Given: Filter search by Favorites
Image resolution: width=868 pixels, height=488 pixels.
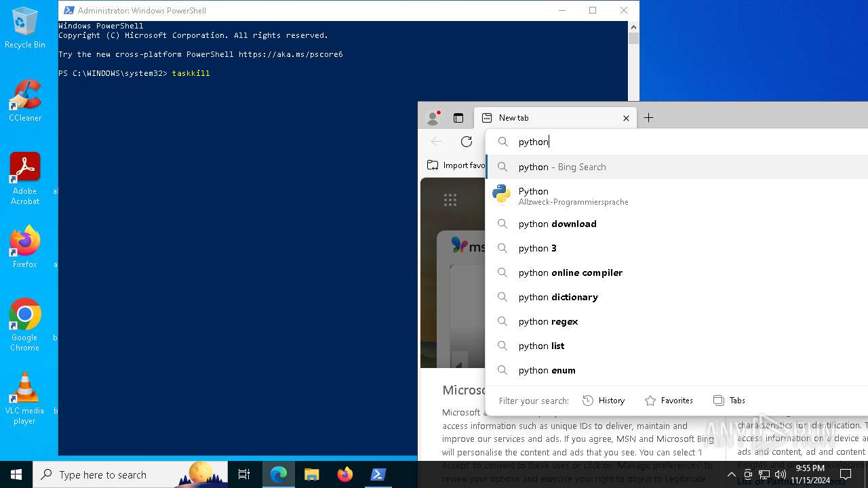Looking at the screenshot, I should 669,401.
